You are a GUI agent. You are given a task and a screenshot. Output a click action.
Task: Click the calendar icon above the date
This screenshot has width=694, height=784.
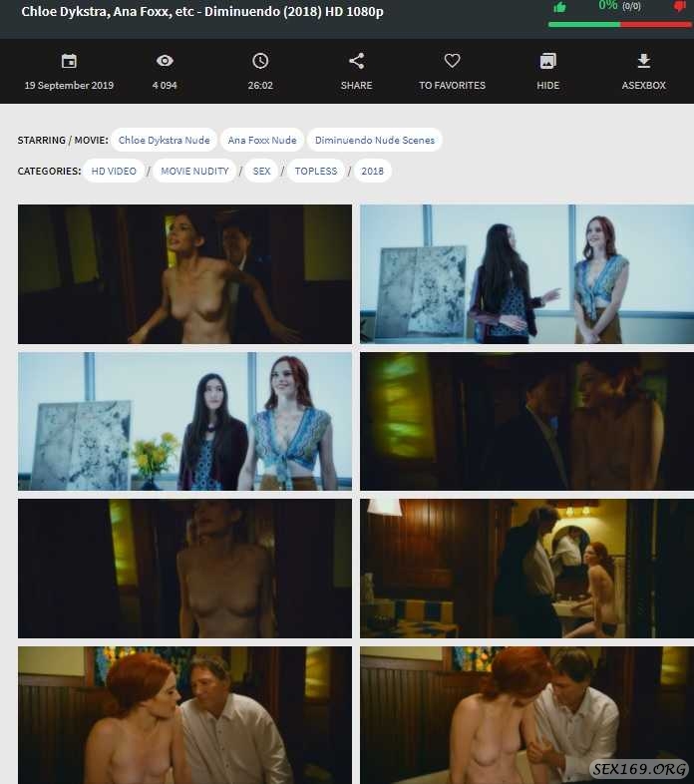click(x=69, y=62)
